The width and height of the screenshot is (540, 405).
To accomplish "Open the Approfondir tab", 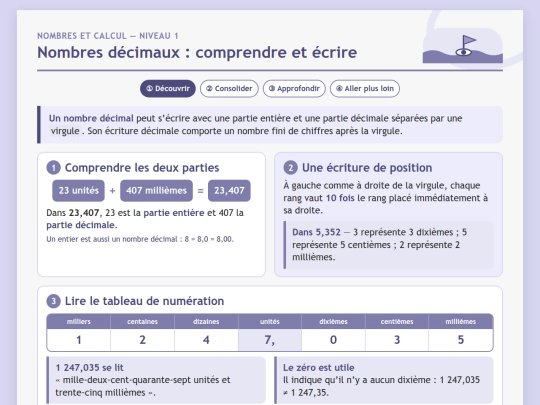I will click(294, 89).
